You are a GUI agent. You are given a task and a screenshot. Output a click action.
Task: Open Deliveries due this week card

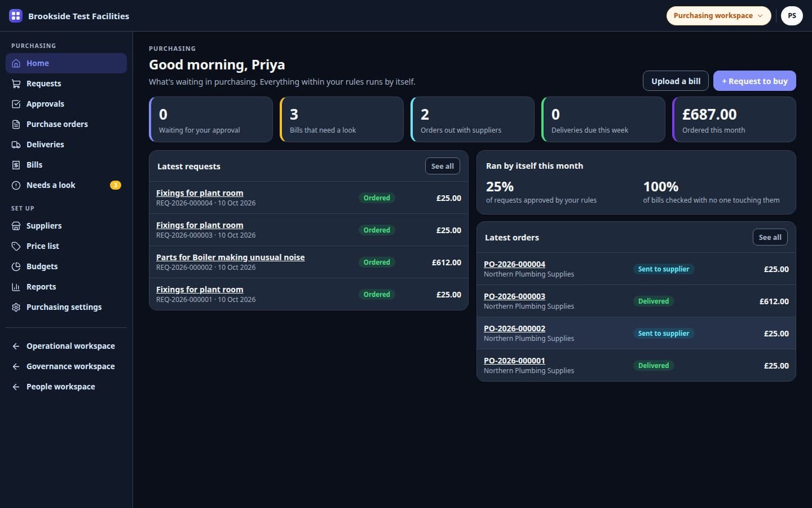603,119
